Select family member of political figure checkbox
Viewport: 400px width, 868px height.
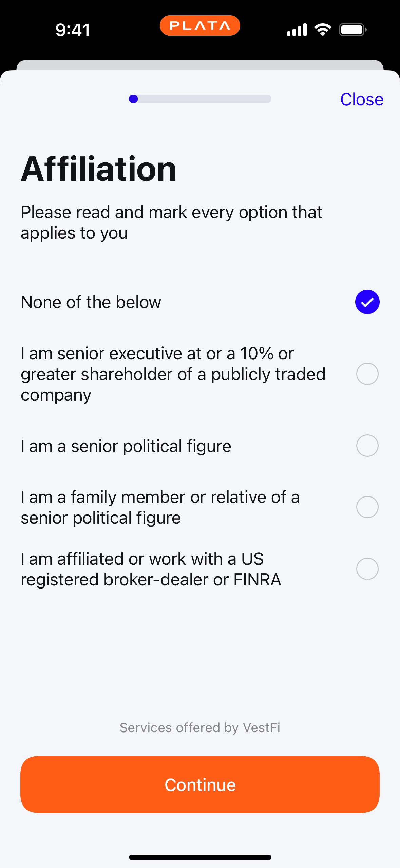pos(367,507)
